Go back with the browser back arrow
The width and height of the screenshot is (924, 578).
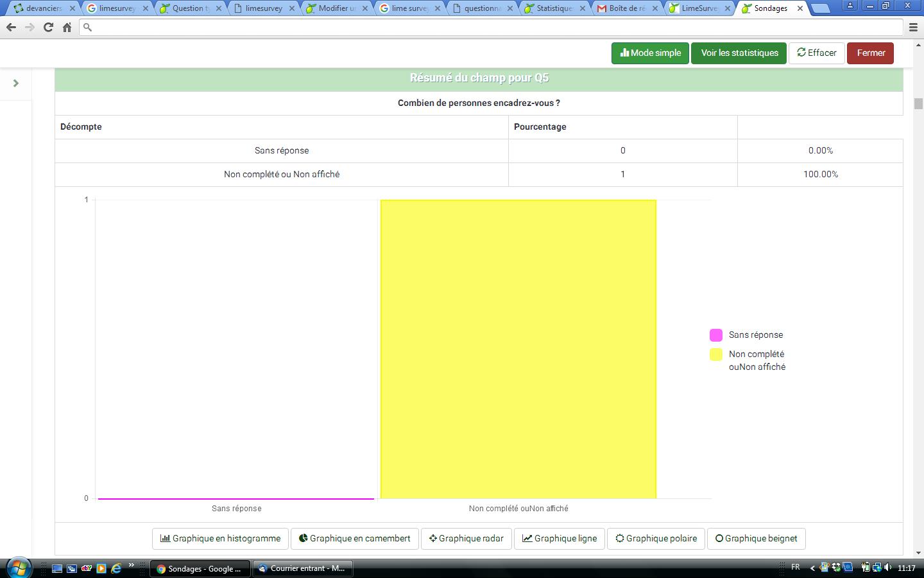click(x=11, y=28)
